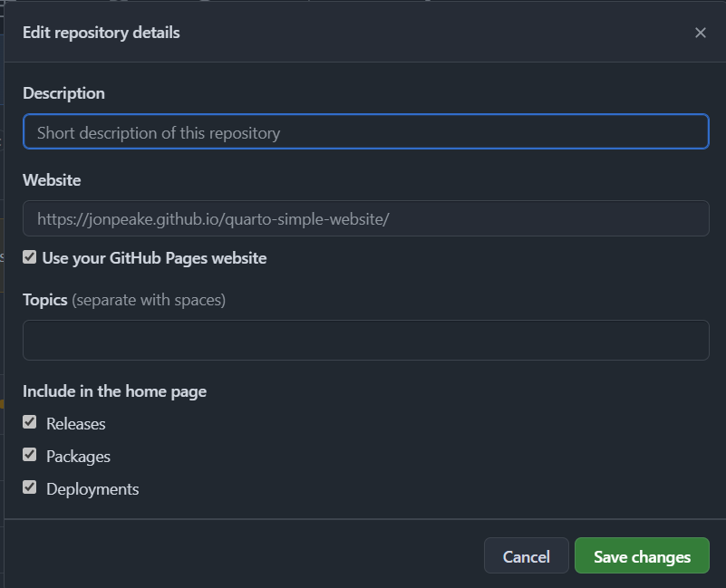Click the Deployments label text

tap(92, 489)
